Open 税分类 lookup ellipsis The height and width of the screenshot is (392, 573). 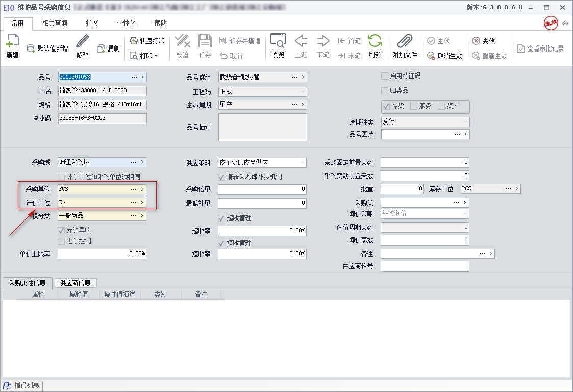click(x=133, y=216)
